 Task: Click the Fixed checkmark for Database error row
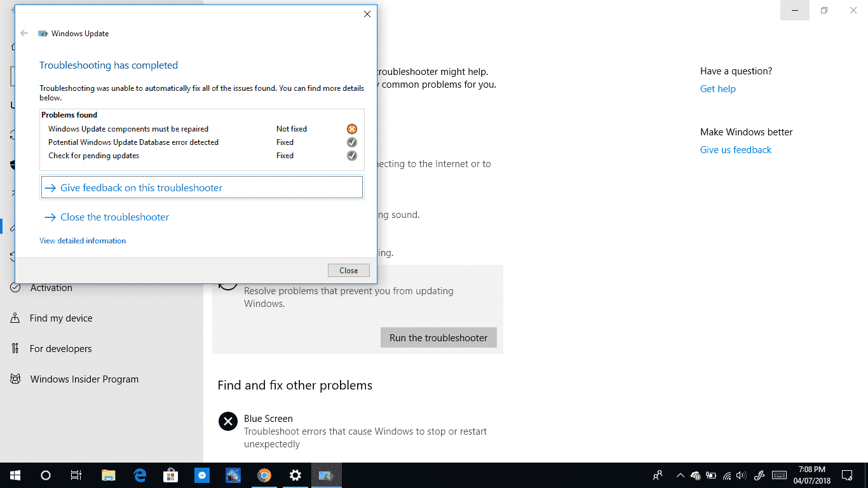point(352,142)
